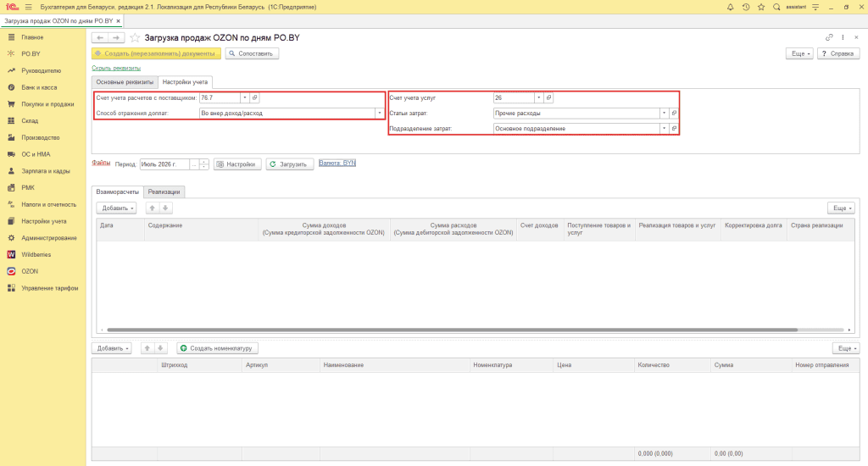
Task: Open Производство section in sidebar
Action: [x=41, y=137]
